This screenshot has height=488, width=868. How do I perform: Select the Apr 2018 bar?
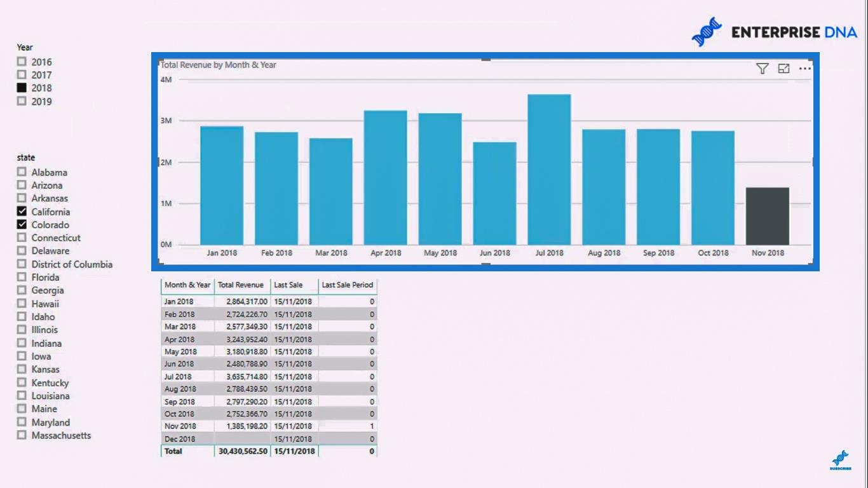click(x=386, y=177)
